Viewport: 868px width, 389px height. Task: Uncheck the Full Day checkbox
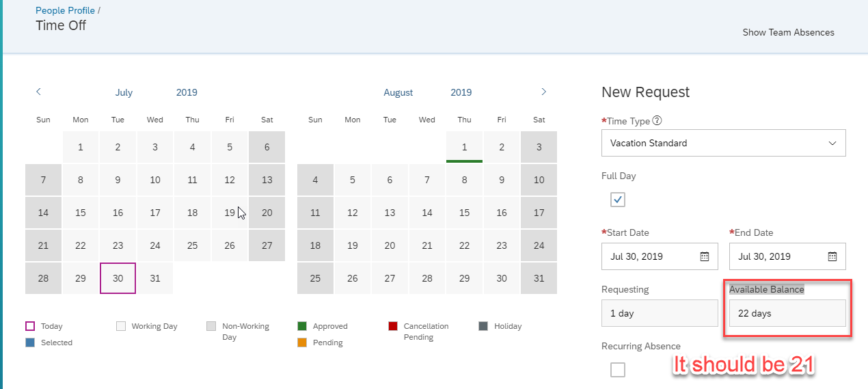pos(618,200)
